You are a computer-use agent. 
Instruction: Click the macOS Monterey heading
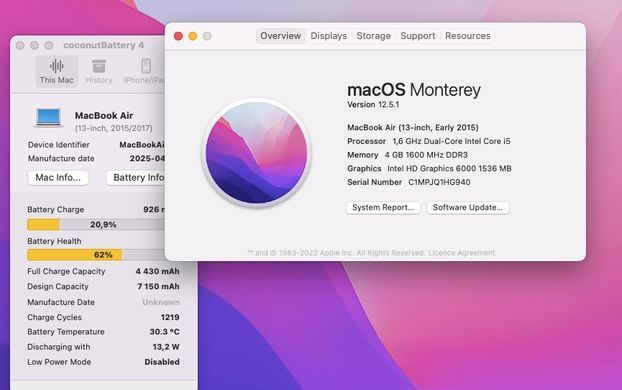click(414, 90)
